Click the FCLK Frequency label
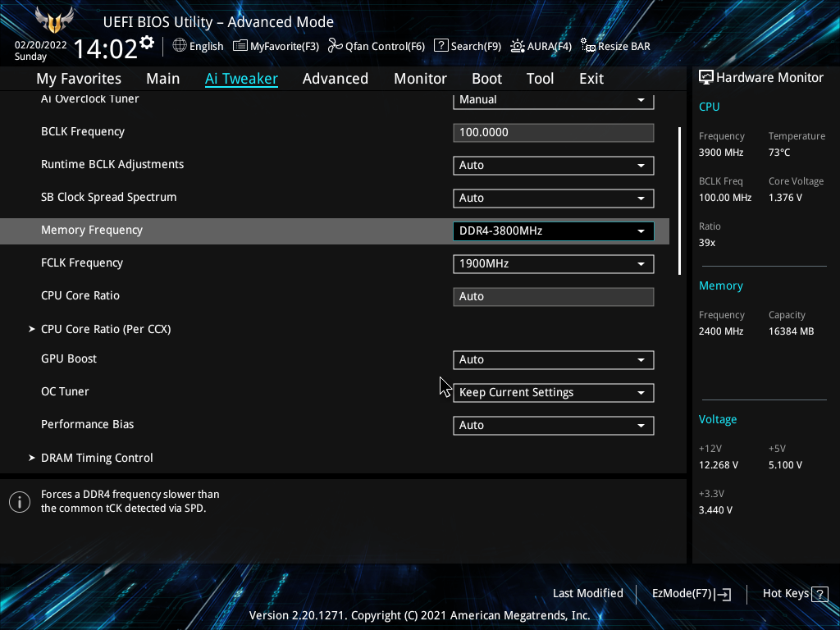840x630 pixels. point(82,262)
